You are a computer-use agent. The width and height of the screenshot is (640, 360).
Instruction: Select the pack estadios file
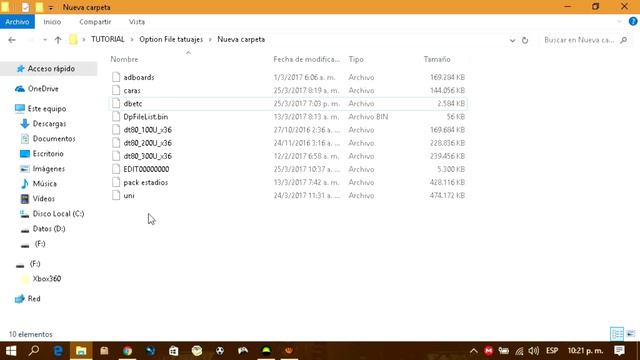click(288, 182)
